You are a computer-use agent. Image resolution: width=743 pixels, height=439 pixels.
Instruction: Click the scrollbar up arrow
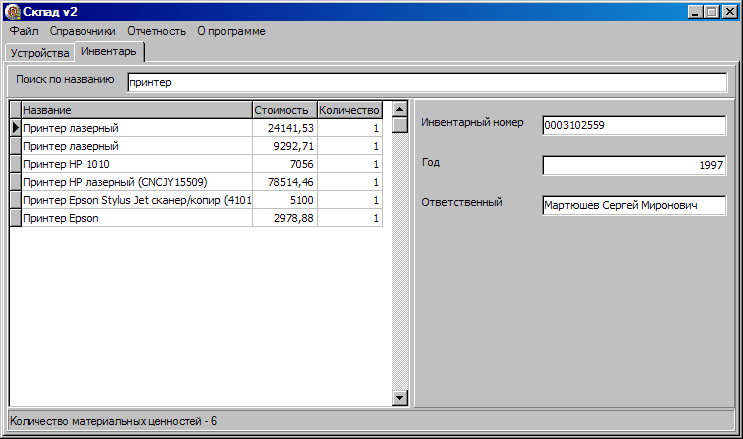tap(400, 109)
